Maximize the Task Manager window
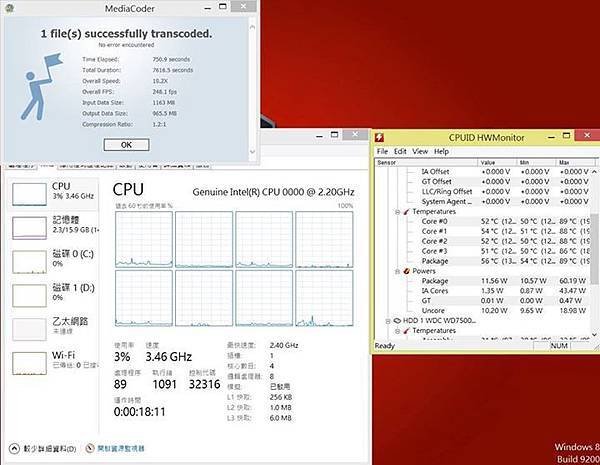Image resolution: width=600 pixels, height=465 pixels. [334, 135]
